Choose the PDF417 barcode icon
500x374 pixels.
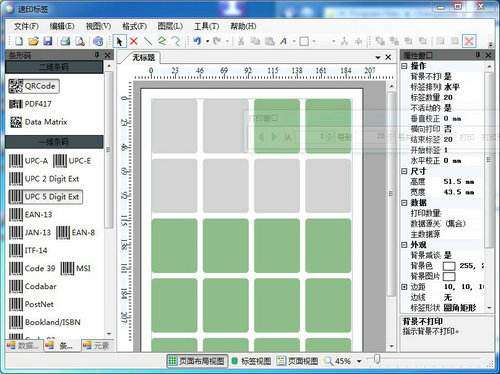[30, 104]
